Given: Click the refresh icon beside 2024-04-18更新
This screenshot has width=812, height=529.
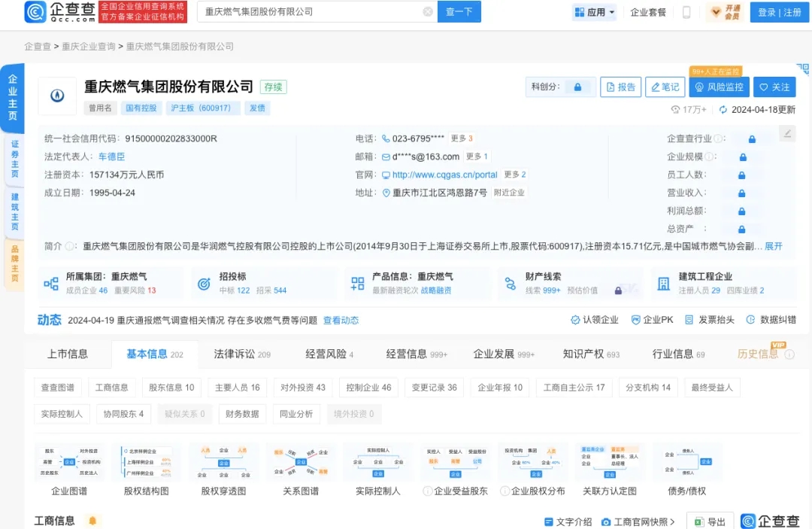Looking at the screenshot, I should (x=723, y=109).
